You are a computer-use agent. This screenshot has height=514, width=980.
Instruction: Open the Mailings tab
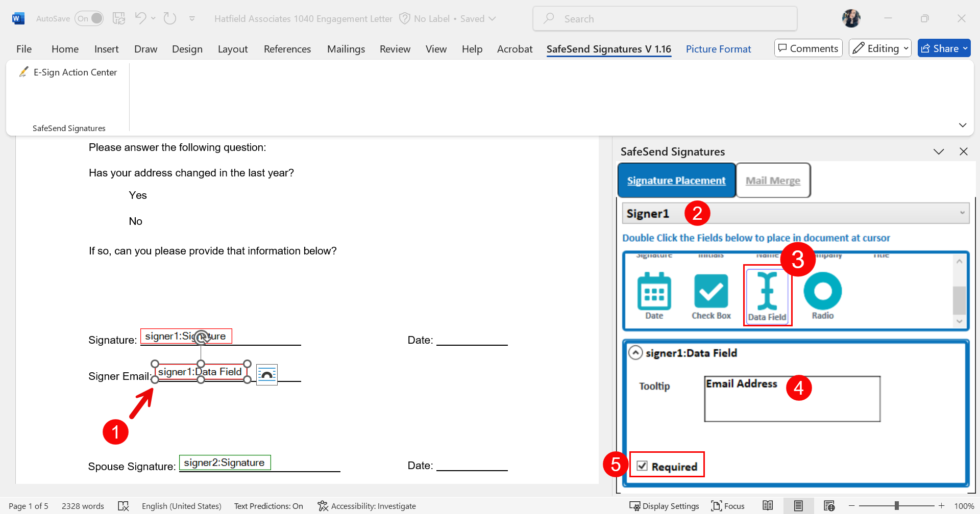point(346,49)
